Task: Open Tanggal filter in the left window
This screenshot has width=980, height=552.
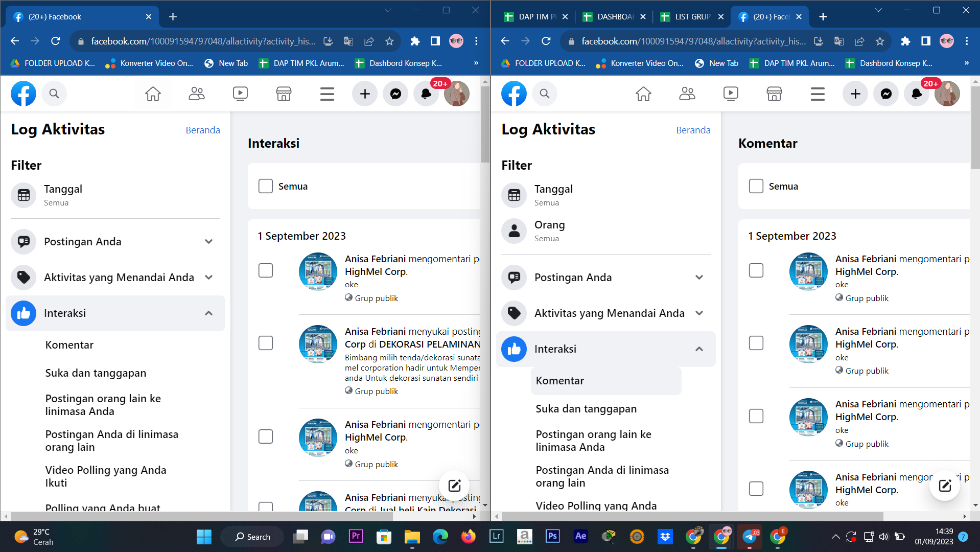Action: (x=115, y=195)
